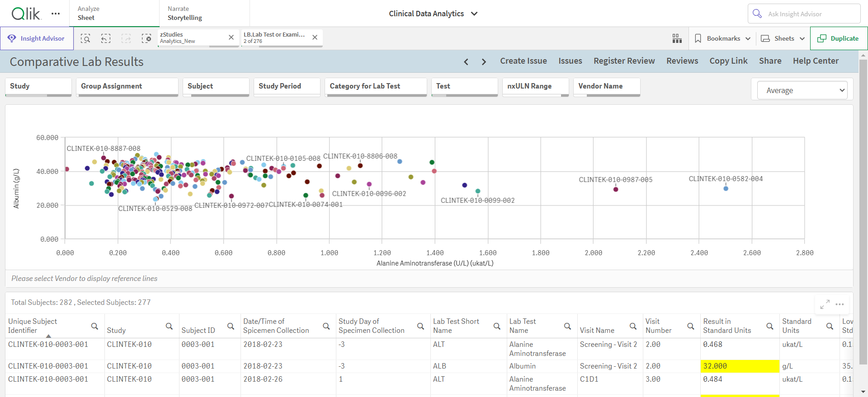Activate the smart search selection icon
The image size is (868, 397).
pos(85,38)
